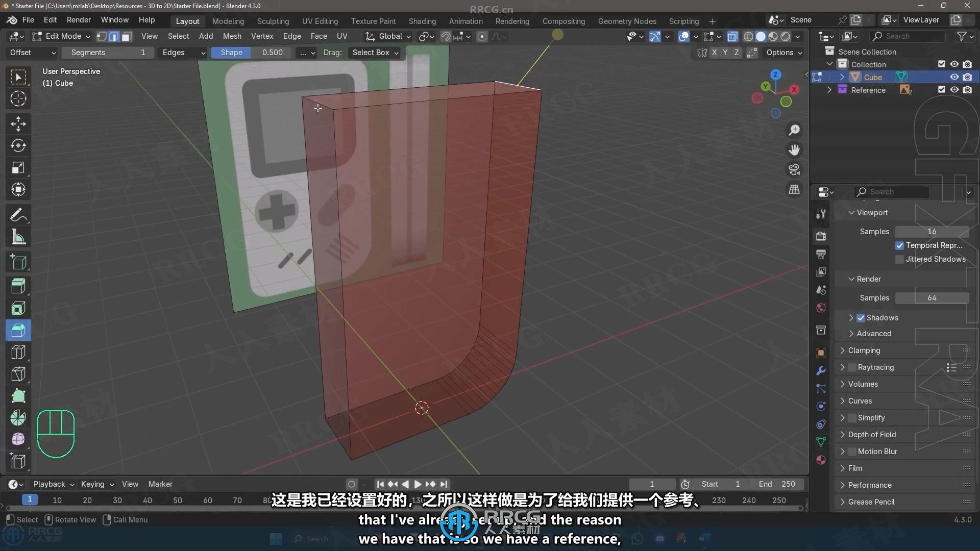Screen dimensions: 980x551
Task: Open the Offset width type dropdown
Action: pyautogui.click(x=33, y=53)
